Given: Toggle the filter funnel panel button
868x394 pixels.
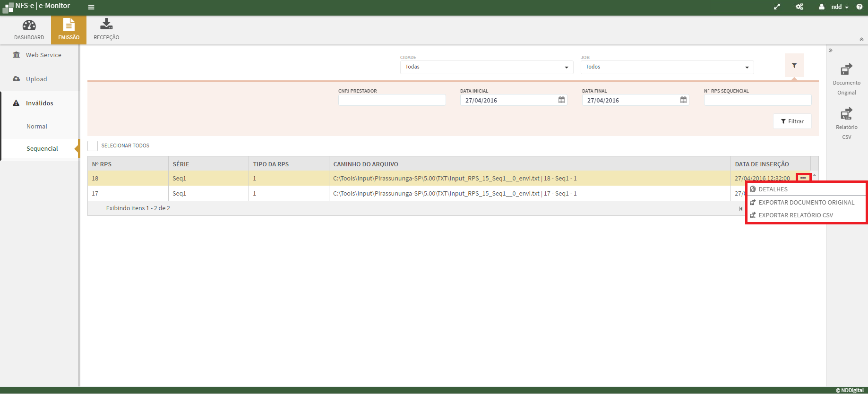Looking at the screenshot, I should tap(794, 66).
